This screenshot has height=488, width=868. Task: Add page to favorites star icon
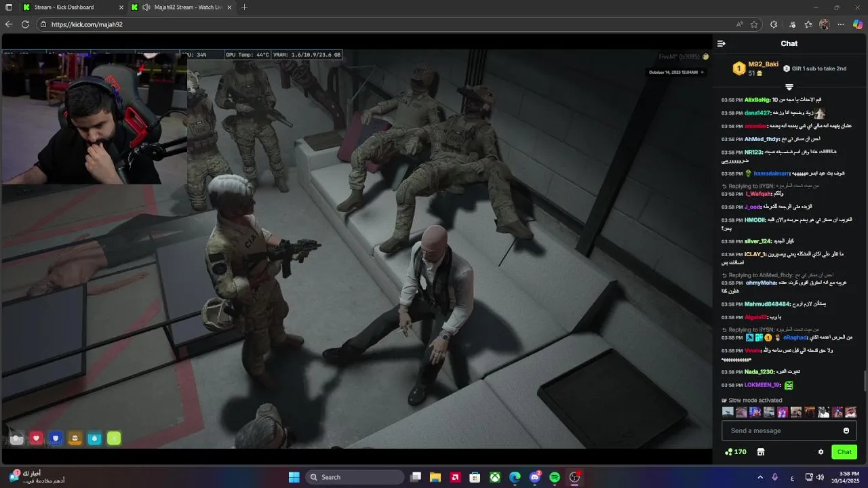coord(754,24)
